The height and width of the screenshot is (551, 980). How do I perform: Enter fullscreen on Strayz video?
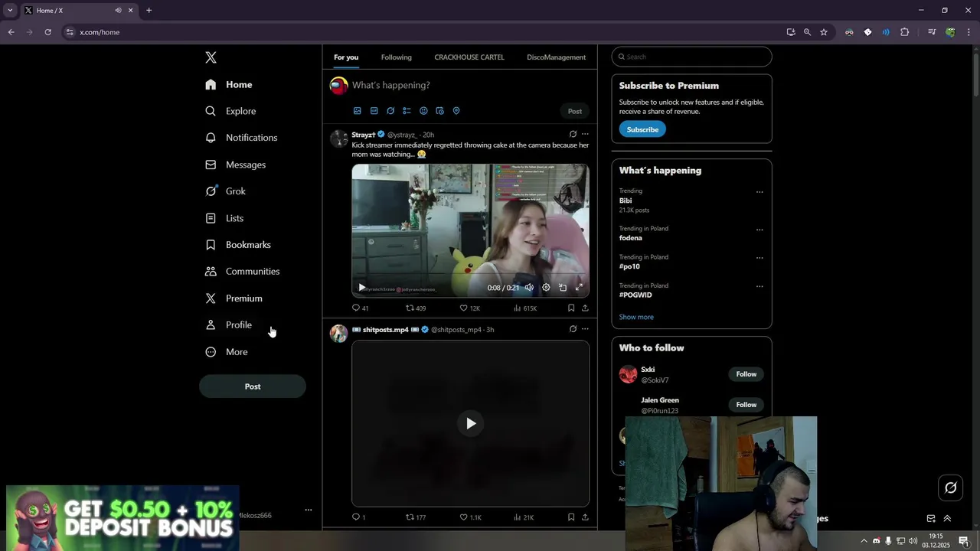pyautogui.click(x=579, y=288)
